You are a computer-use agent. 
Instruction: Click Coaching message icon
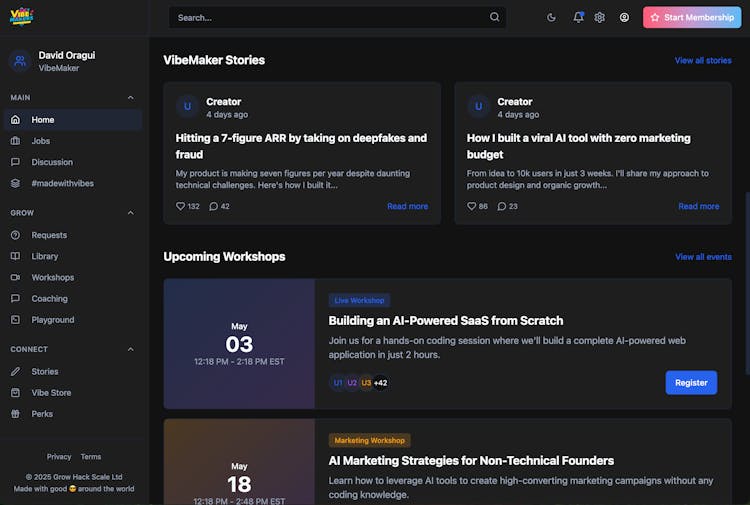[x=15, y=298]
